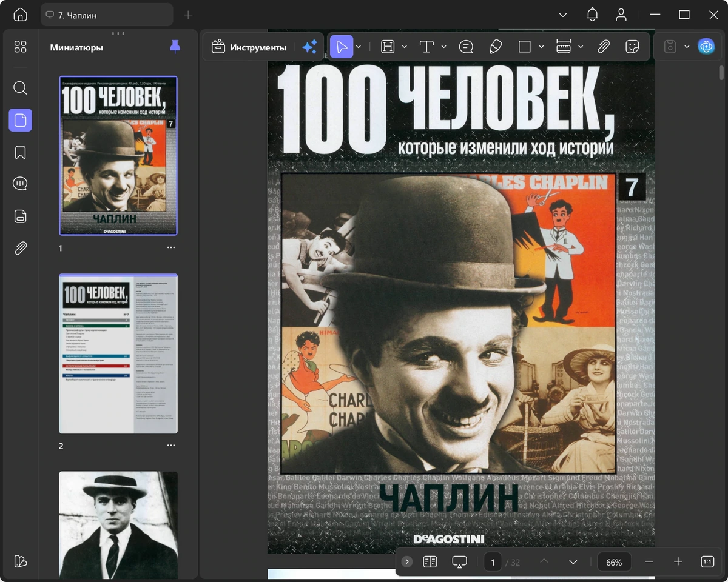
Task: Zoom out with minus button
Action: tap(649, 562)
